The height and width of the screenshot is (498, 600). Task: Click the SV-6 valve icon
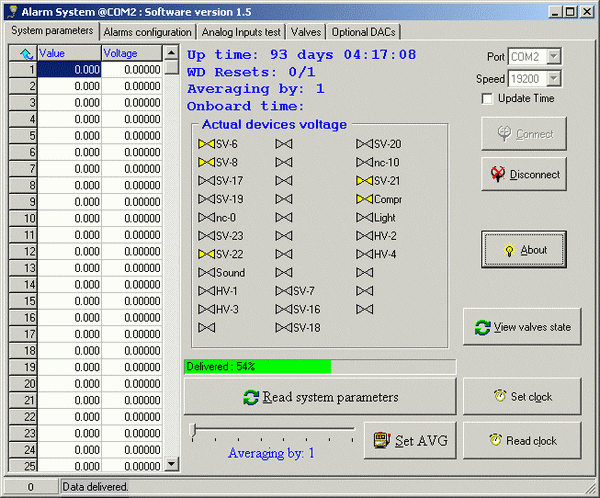(206, 144)
